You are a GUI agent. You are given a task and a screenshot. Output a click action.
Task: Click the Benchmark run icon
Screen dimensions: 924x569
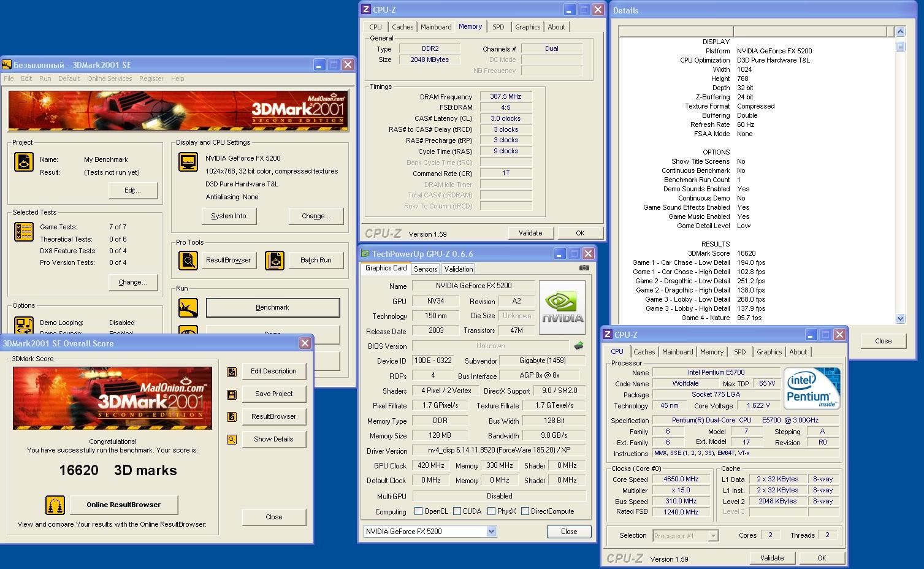pyautogui.click(x=188, y=307)
